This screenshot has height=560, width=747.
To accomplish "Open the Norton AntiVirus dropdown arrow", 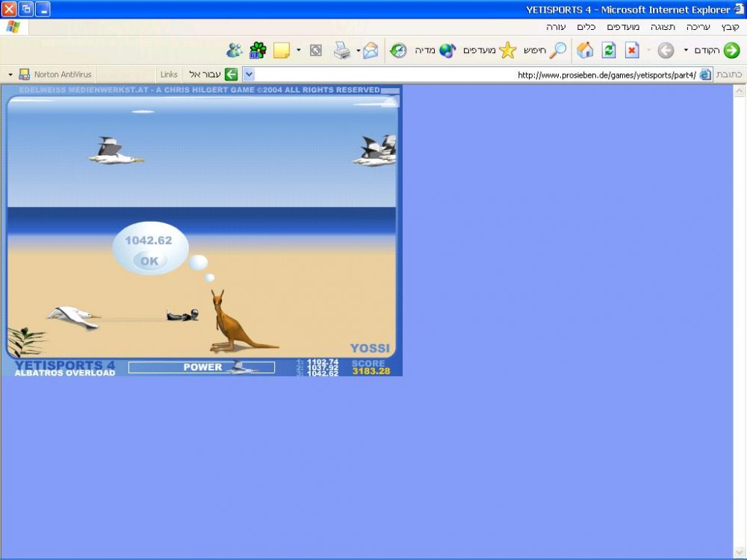I will pyautogui.click(x=10, y=75).
